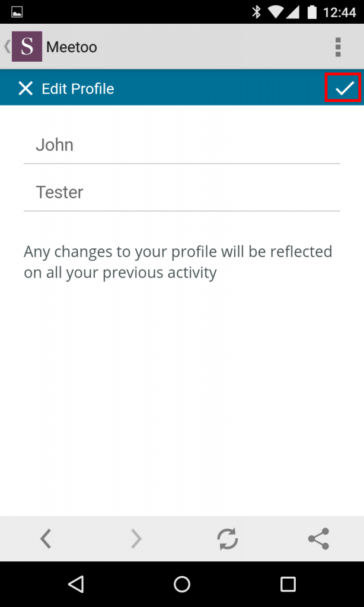Image resolution: width=364 pixels, height=607 pixels.
Task: Tap the profile changes notice text
Action: click(x=178, y=262)
